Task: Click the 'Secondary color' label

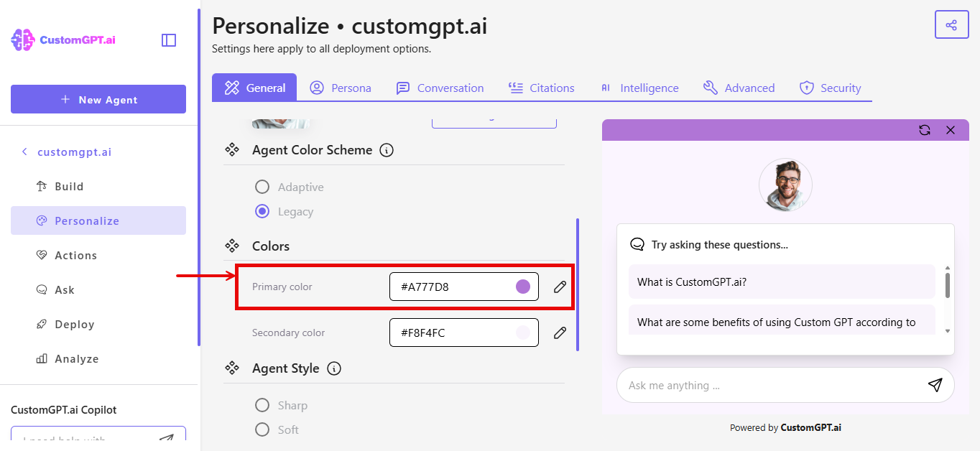Action: click(288, 333)
